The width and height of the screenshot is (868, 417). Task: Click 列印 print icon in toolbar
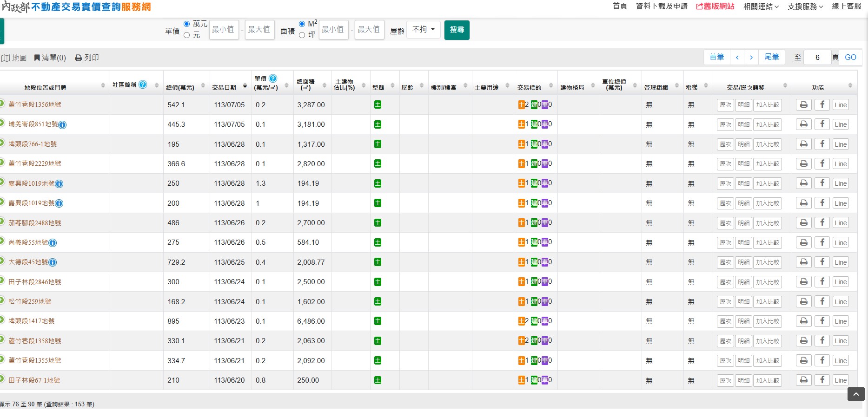pos(87,58)
